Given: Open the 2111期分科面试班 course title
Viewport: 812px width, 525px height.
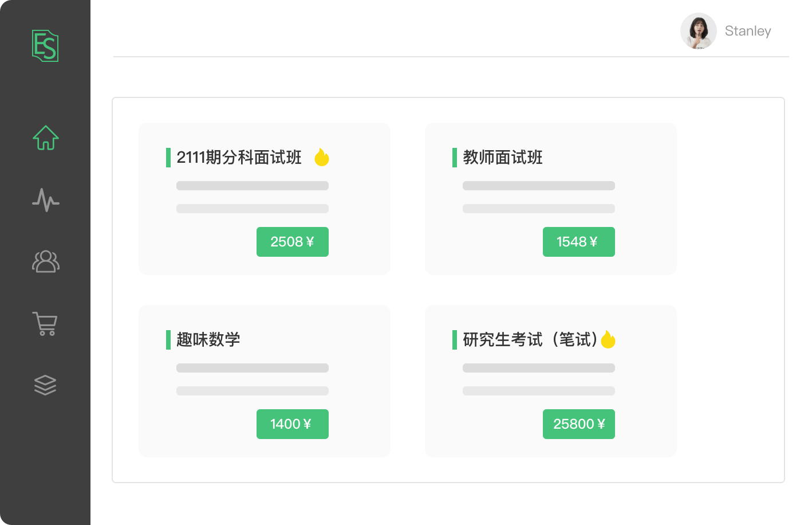Looking at the screenshot, I should [x=239, y=157].
